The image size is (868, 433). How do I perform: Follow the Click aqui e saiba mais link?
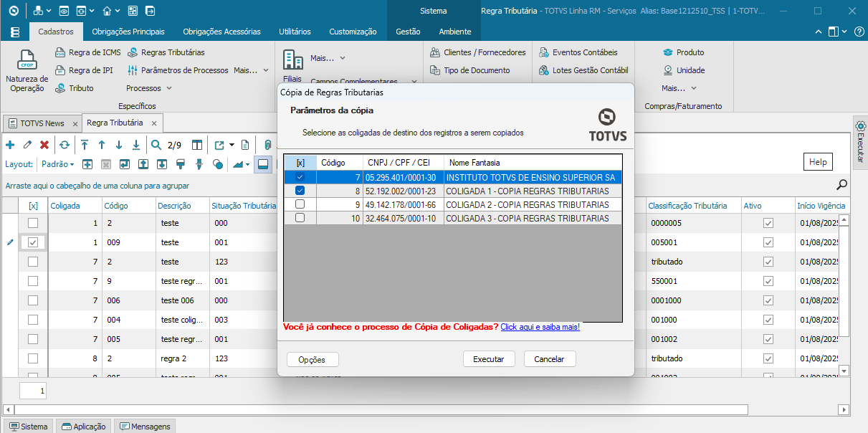point(540,327)
